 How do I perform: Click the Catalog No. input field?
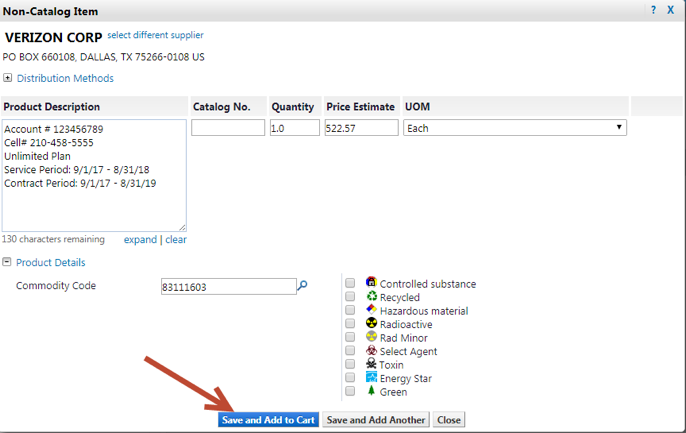[228, 128]
